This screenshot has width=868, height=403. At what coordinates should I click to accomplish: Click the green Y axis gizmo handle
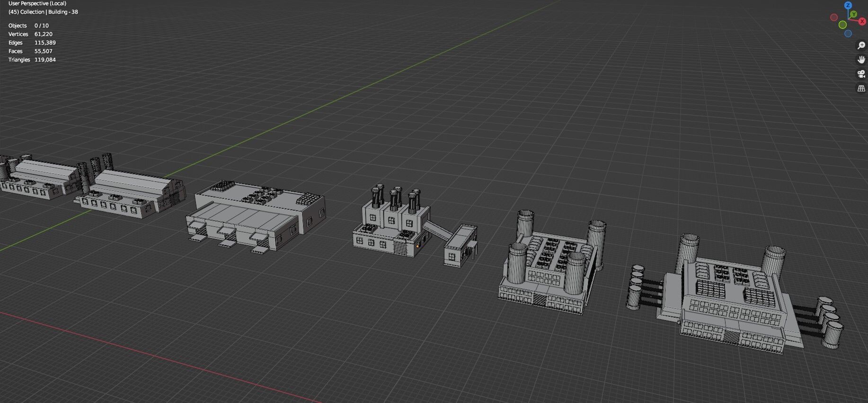853,15
